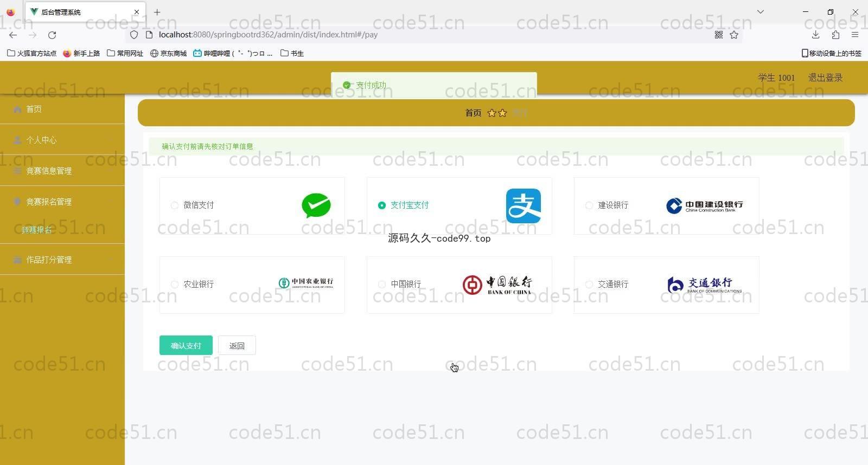Click the Agricultural Bank of China logo
The width and height of the screenshot is (868, 465).
click(306, 283)
